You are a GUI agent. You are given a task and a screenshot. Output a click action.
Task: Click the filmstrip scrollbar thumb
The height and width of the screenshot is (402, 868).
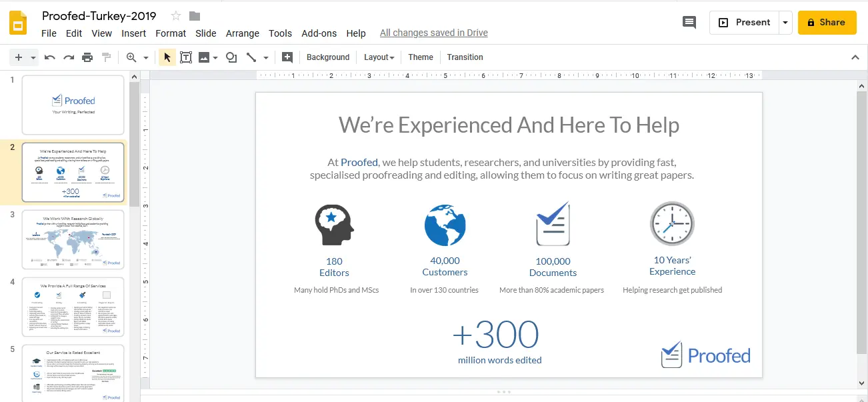[135, 144]
